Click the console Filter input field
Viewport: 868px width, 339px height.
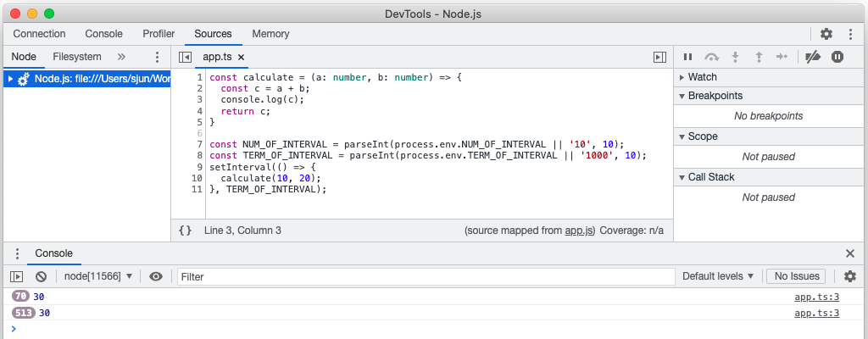click(424, 276)
